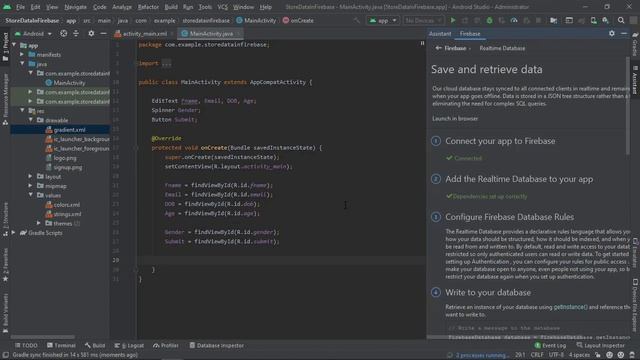Open the Project tool window side tab
The width and height of the screenshot is (640, 360).
pyautogui.click(x=5, y=47)
